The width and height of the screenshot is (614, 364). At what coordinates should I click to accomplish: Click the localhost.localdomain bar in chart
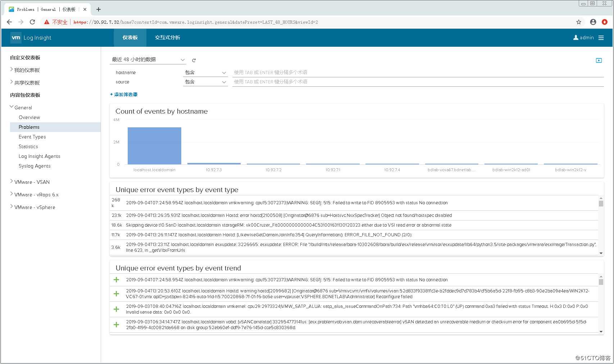[x=154, y=146]
